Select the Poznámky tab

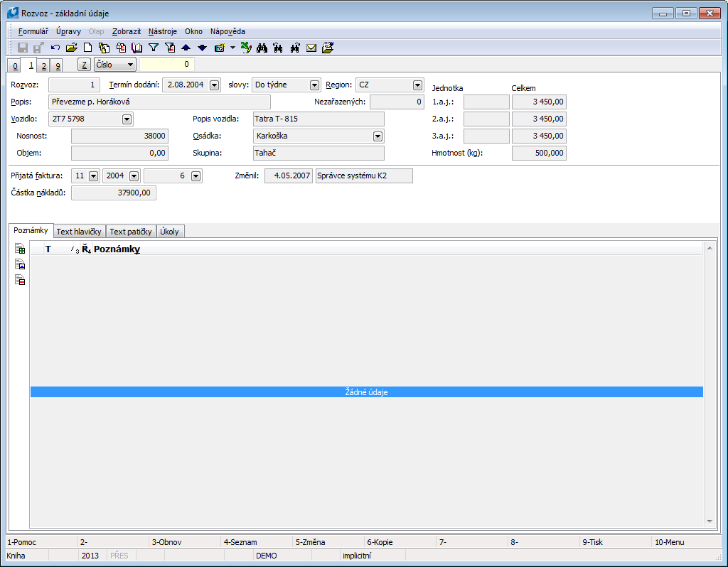click(x=31, y=231)
